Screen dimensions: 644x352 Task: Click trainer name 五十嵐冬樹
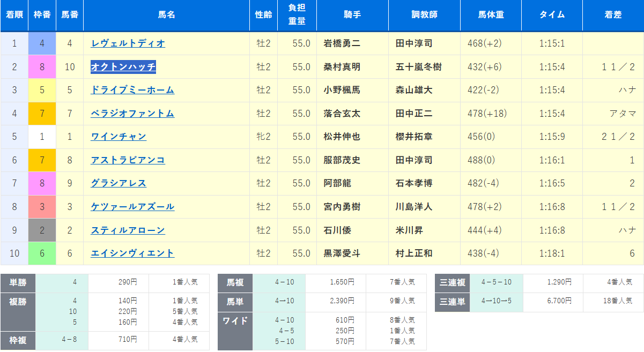pos(418,67)
